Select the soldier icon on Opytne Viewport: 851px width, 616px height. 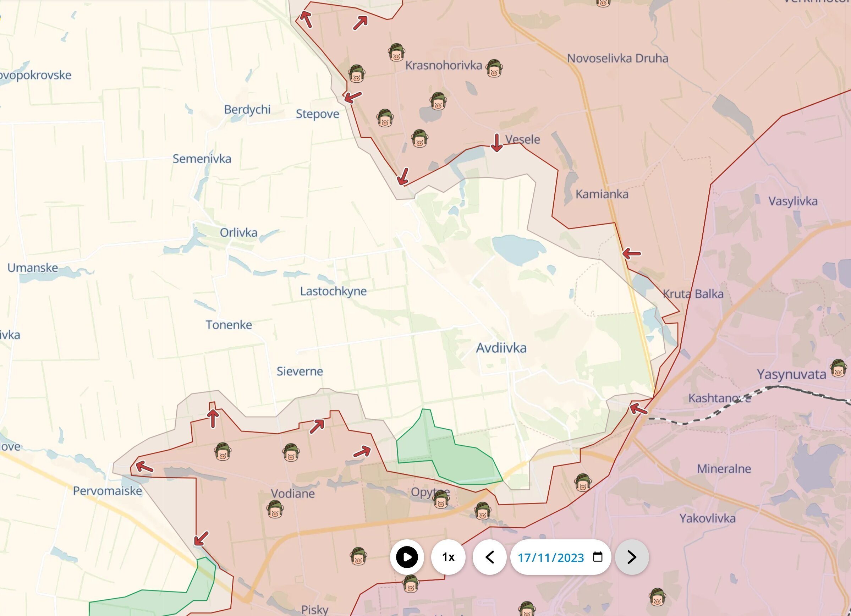440,499
